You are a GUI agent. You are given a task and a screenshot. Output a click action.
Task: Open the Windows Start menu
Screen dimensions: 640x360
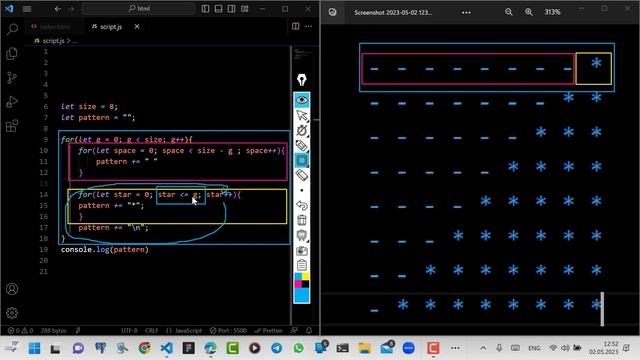pos(35,348)
